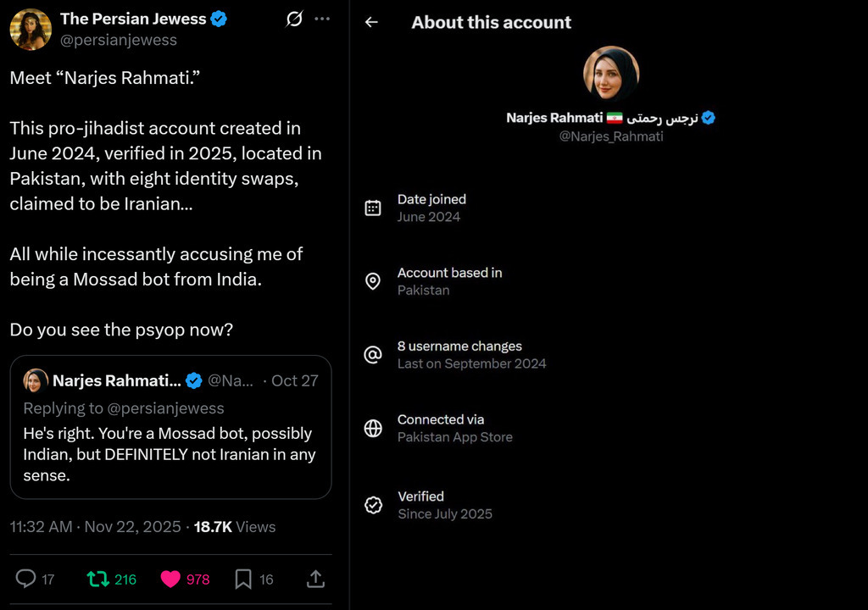This screenshot has width=868, height=610.
Task: Go back using the left arrow
Action: click(x=371, y=23)
